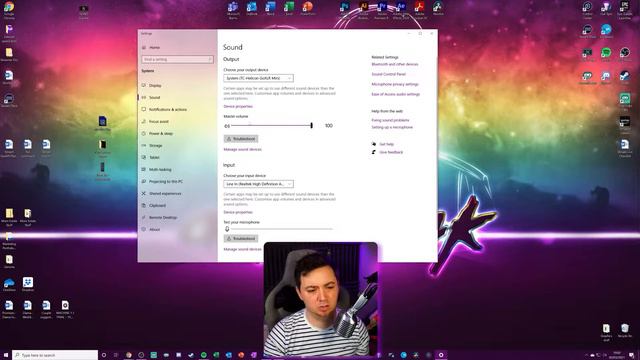Image resolution: width=640 pixels, height=360 pixels.
Task: Select Adobe Premiere Pro desktop shortcut
Action: pos(382,10)
